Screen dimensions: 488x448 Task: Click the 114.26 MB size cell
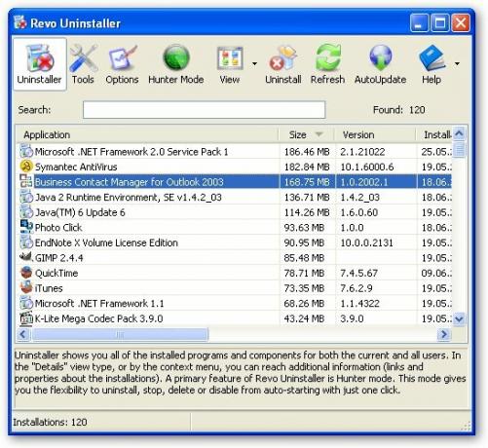307,212
